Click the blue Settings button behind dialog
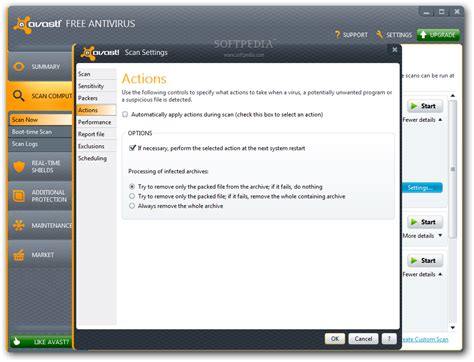 coord(423,188)
